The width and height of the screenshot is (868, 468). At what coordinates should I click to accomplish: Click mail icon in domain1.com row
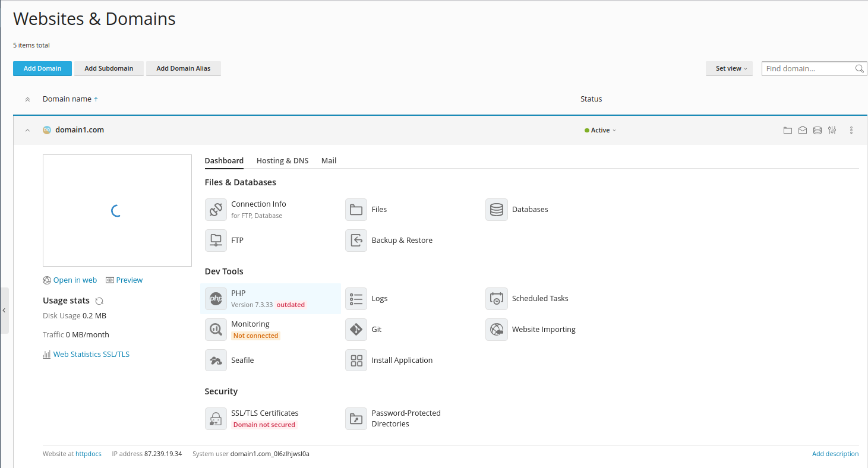(x=802, y=130)
